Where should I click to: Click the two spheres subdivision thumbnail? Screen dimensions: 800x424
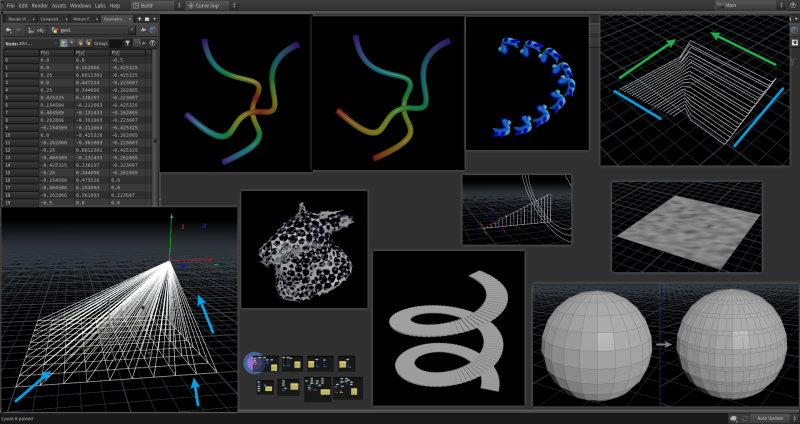tap(665, 345)
